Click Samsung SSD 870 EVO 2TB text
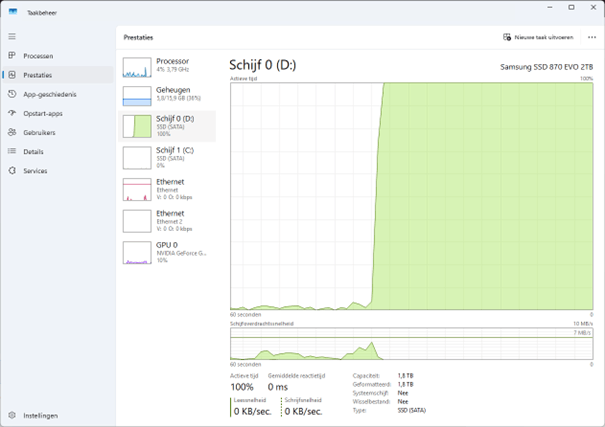The image size is (605, 427). 546,67
